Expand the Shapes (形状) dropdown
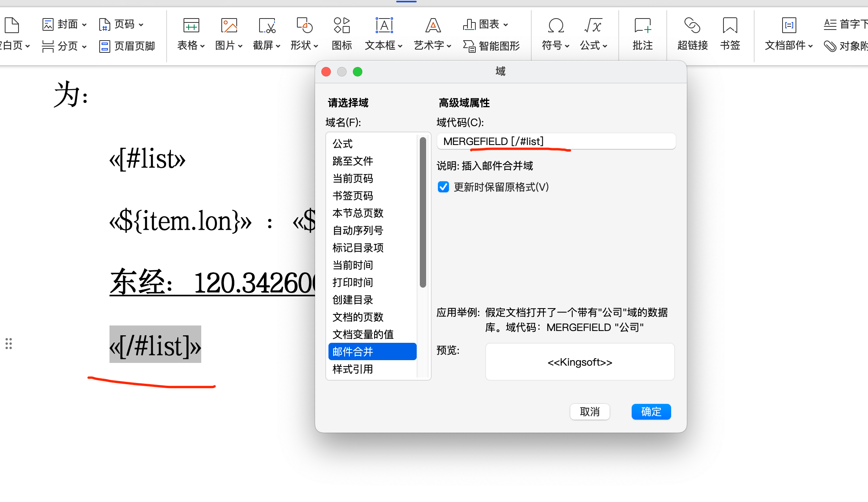The image size is (868, 502). pos(316,46)
